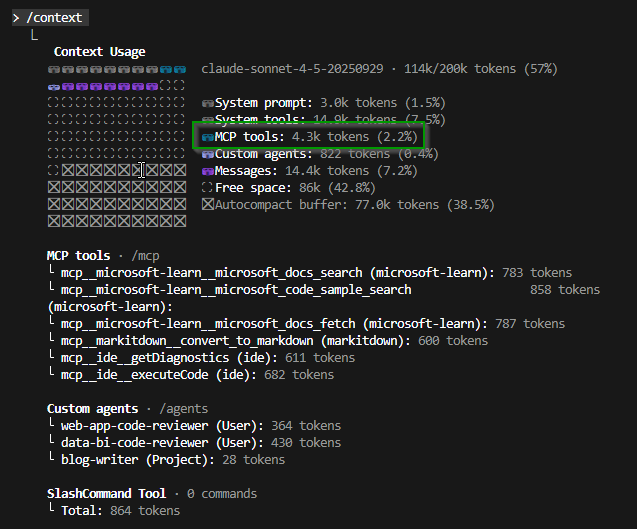Click the markitdown convert_to_markdown row
This screenshot has height=529, width=637.
pos(268,341)
